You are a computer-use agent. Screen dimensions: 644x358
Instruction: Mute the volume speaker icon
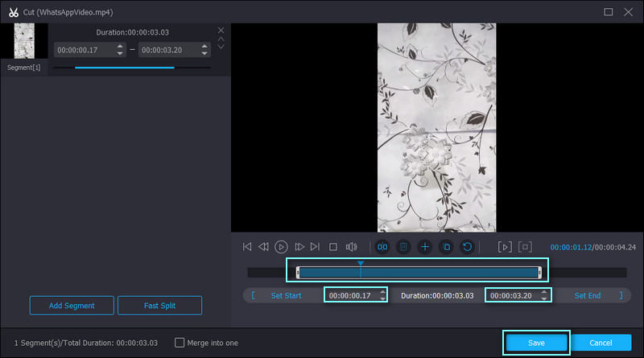[x=351, y=247]
